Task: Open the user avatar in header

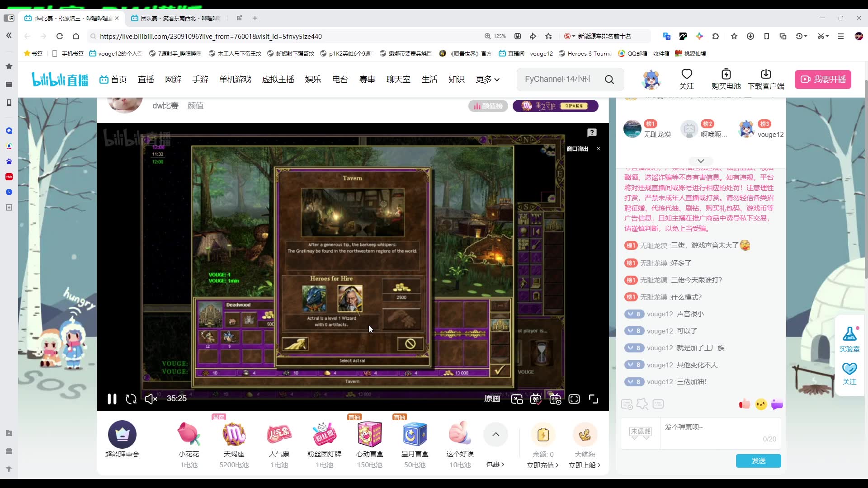Action: click(x=651, y=80)
